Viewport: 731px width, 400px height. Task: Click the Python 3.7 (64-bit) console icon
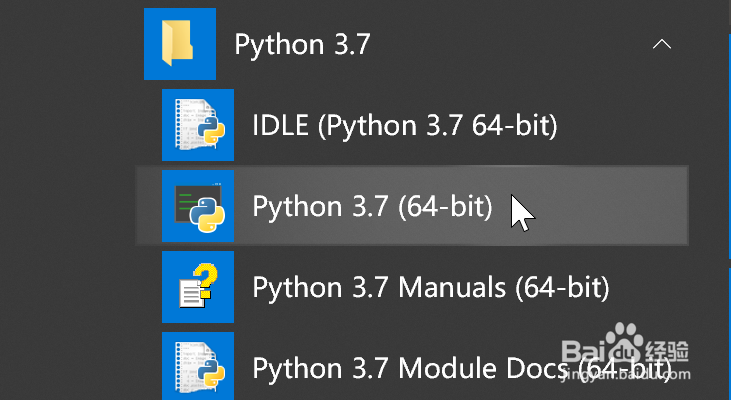click(198, 207)
